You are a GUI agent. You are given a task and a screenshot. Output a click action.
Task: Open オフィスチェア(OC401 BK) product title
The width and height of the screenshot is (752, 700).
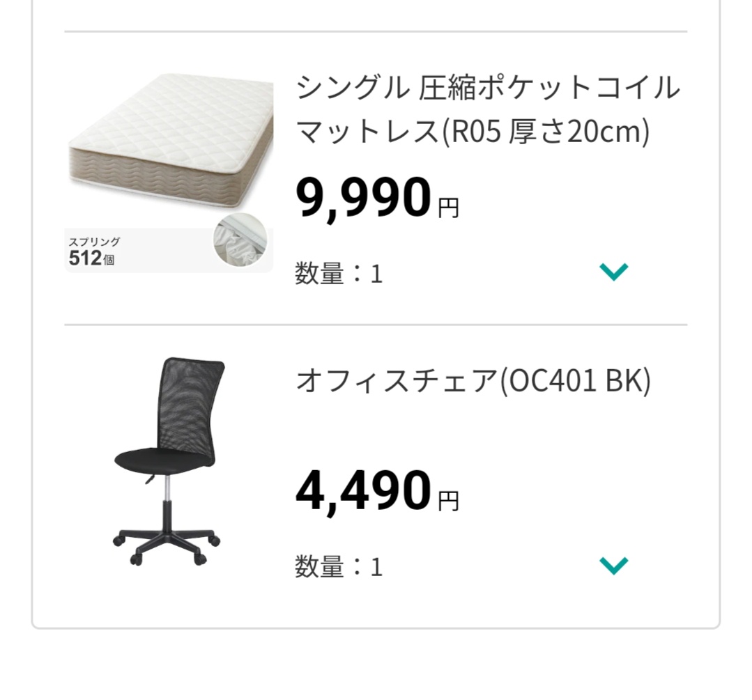[473, 381]
